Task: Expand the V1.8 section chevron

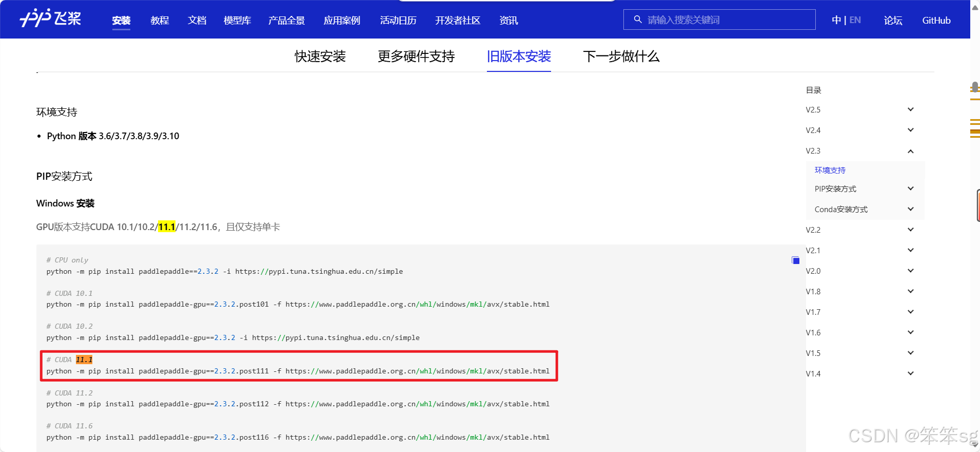Action: 911,291
